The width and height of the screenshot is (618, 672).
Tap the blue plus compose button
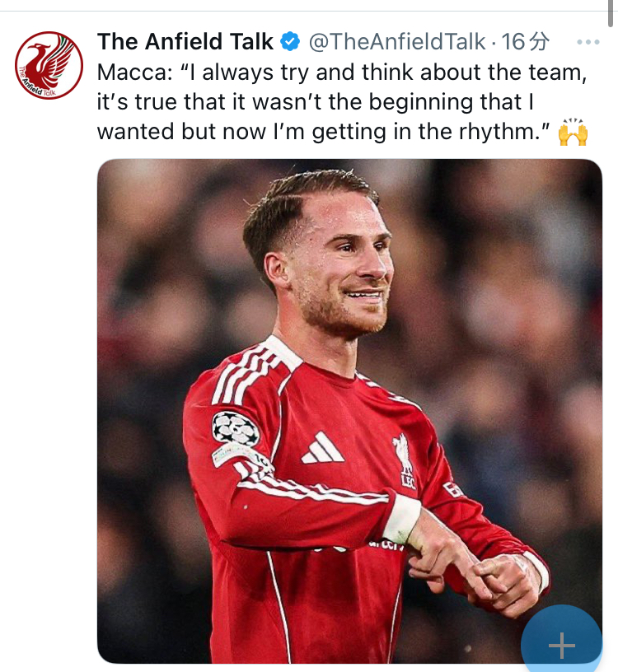562,639
